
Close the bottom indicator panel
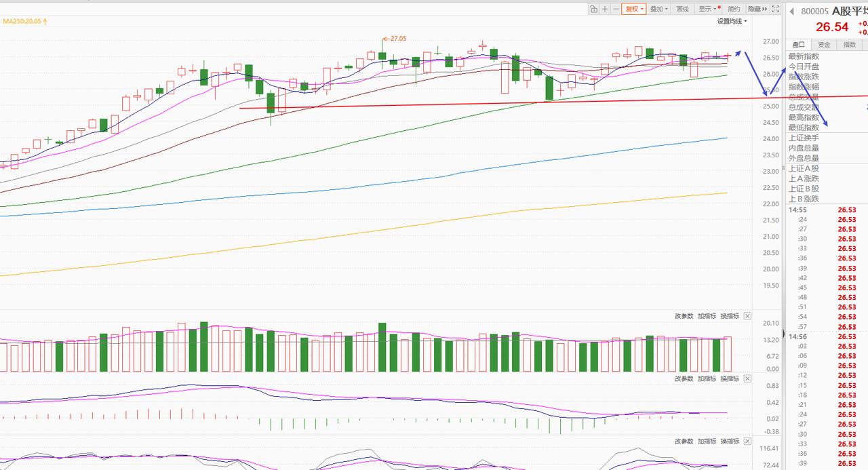(x=747, y=442)
